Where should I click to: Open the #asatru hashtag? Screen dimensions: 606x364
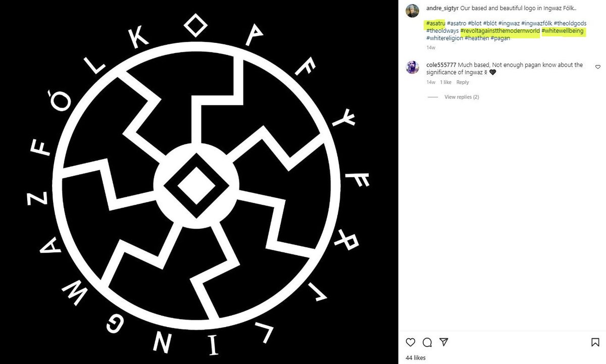[x=435, y=23]
